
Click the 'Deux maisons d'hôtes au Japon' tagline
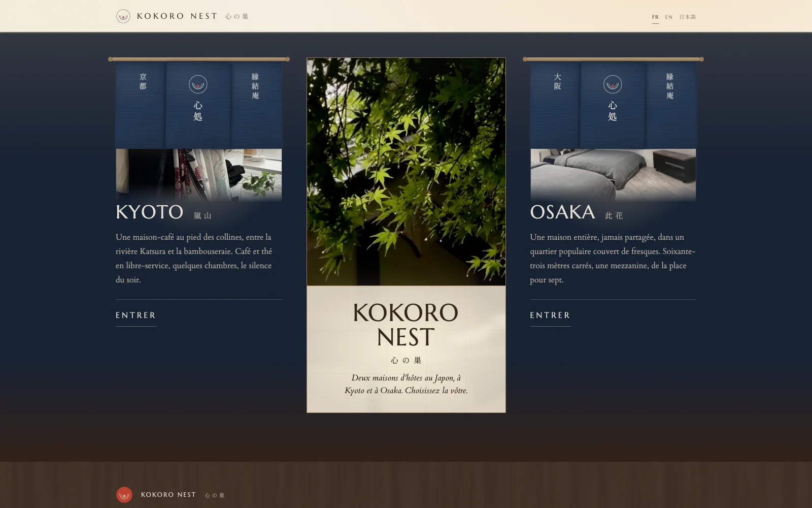406,384
